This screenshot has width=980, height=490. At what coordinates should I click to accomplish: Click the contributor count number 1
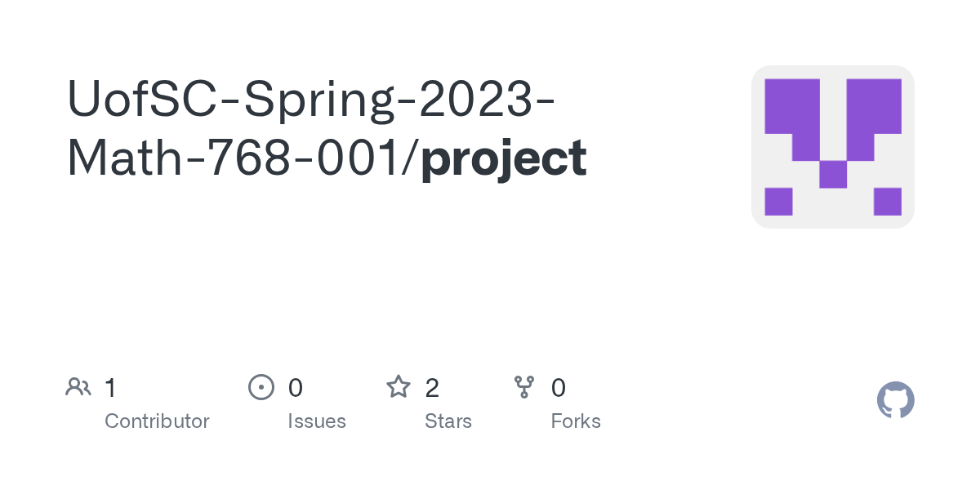[x=110, y=388]
